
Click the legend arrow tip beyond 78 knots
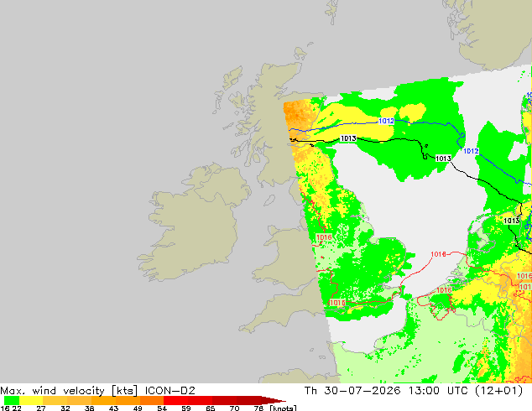click(274, 400)
